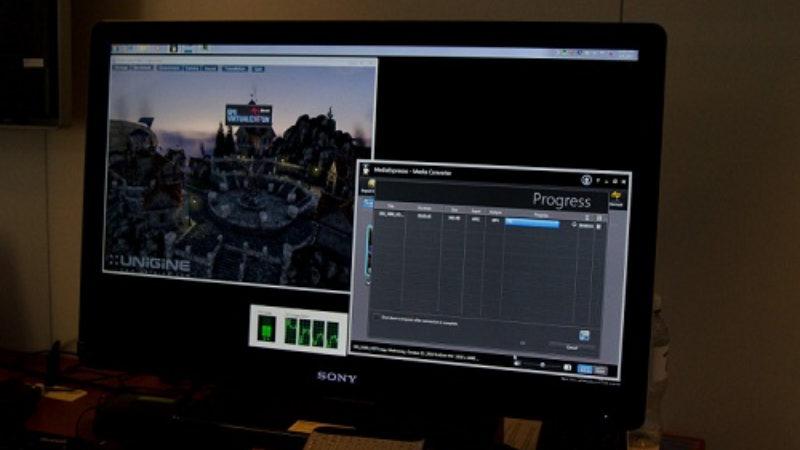Select the grey view button beside the blue one

[601, 370]
